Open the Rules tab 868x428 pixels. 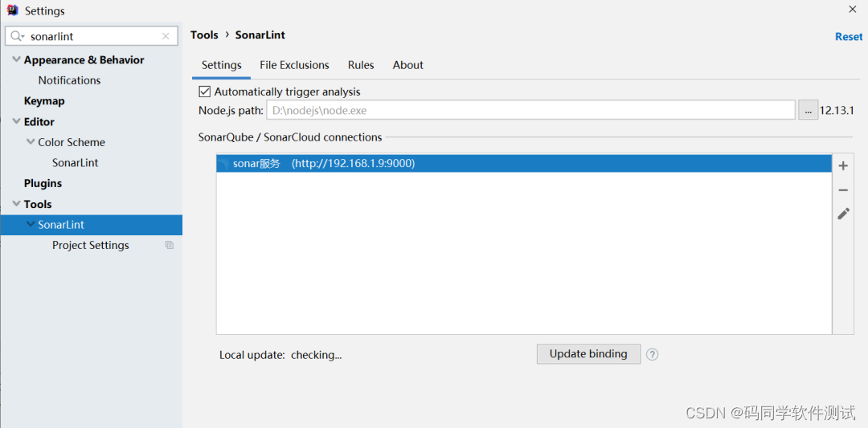coord(361,65)
